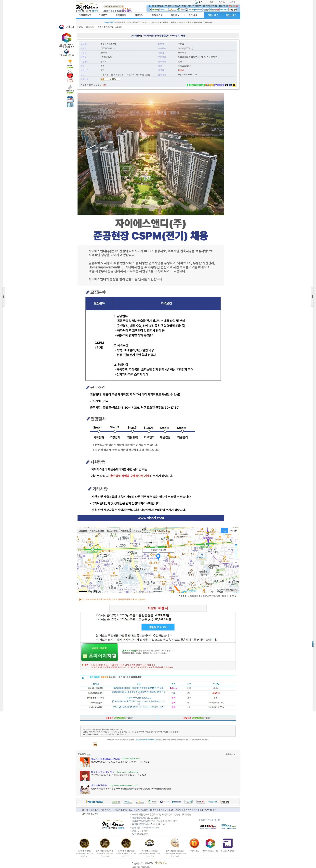Open 이야웃 건설워커 trophy sidebar icon
Viewport: 316px width, 868px height.
[x=70, y=64]
